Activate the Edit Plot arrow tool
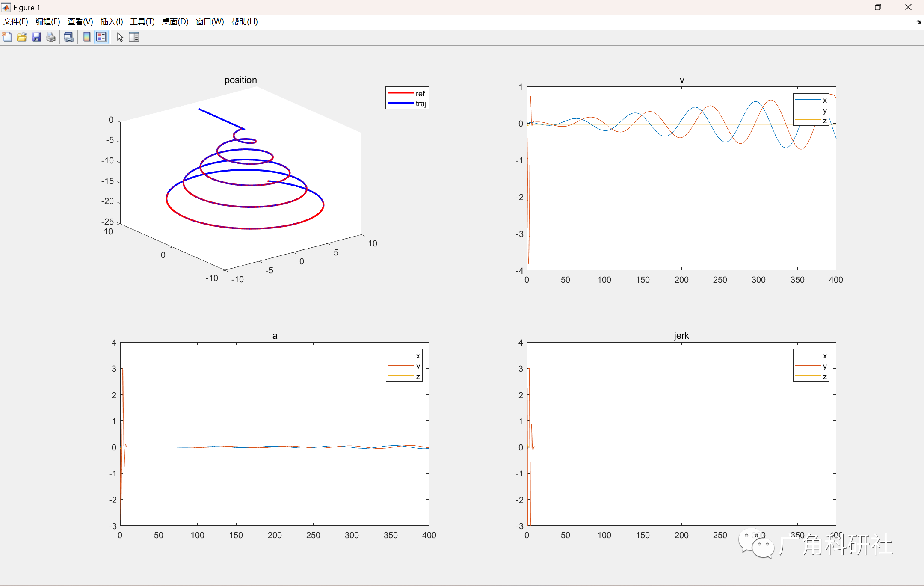Screen dimensions: 924x586 (x=120, y=37)
